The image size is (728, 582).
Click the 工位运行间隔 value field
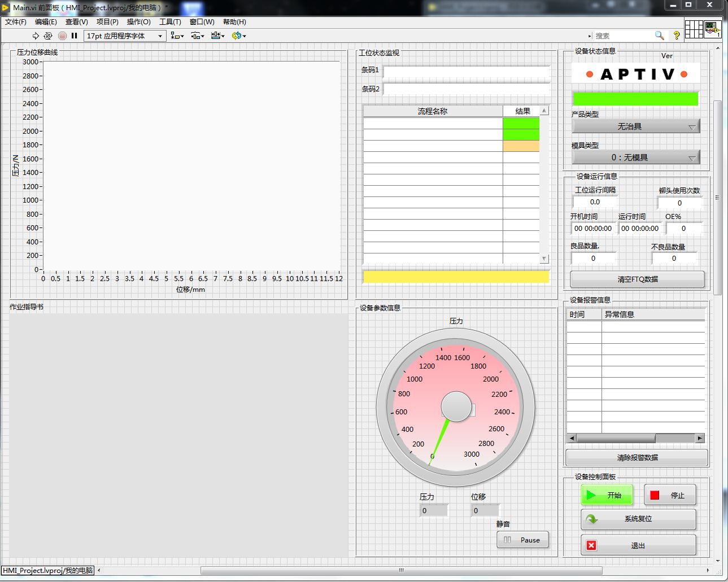[595, 202]
